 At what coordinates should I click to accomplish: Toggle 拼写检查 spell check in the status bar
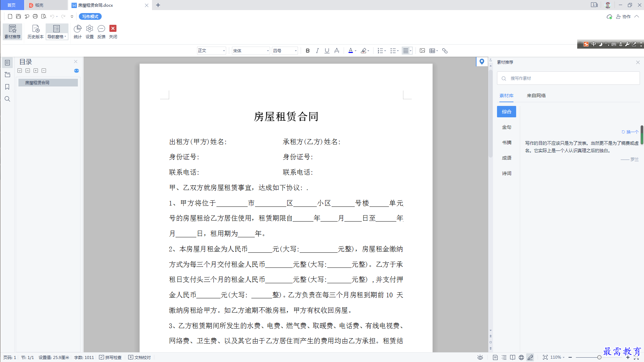tap(110, 357)
